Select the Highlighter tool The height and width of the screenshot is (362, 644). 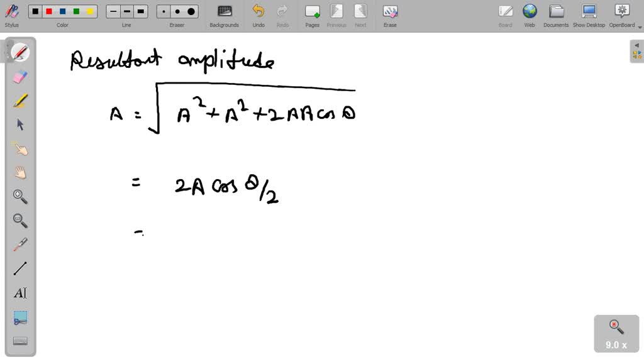pyautogui.click(x=19, y=99)
